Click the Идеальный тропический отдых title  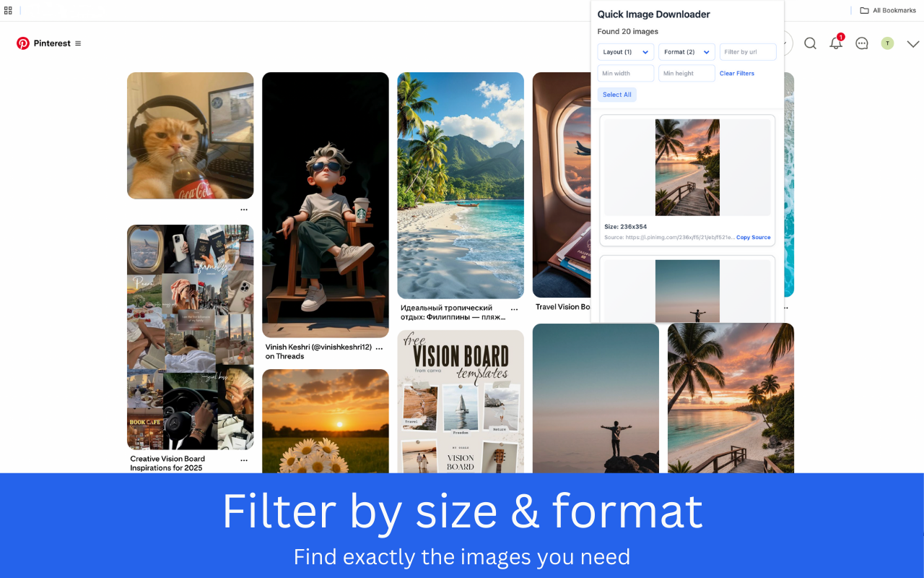click(453, 312)
